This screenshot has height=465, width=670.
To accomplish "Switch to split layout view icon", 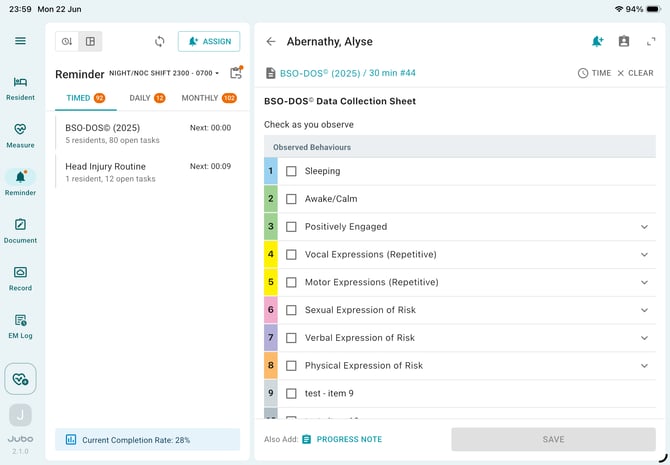I will (x=90, y=41).
